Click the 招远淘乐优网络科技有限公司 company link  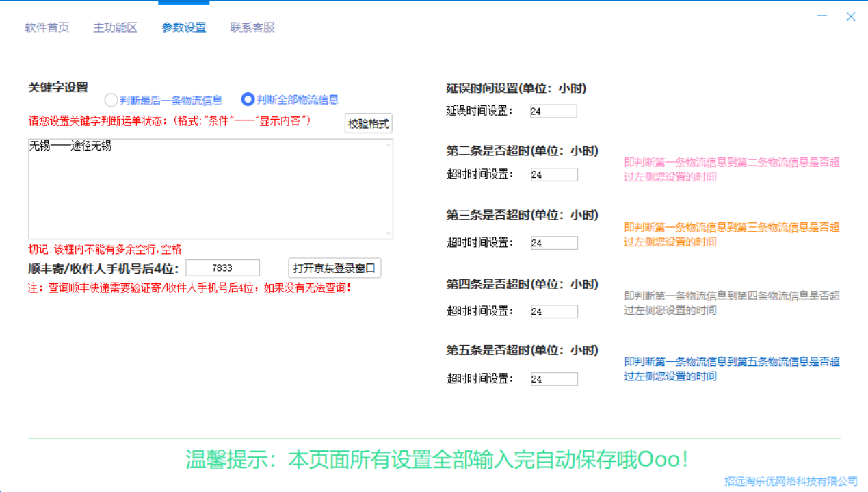tap(791, 482)
